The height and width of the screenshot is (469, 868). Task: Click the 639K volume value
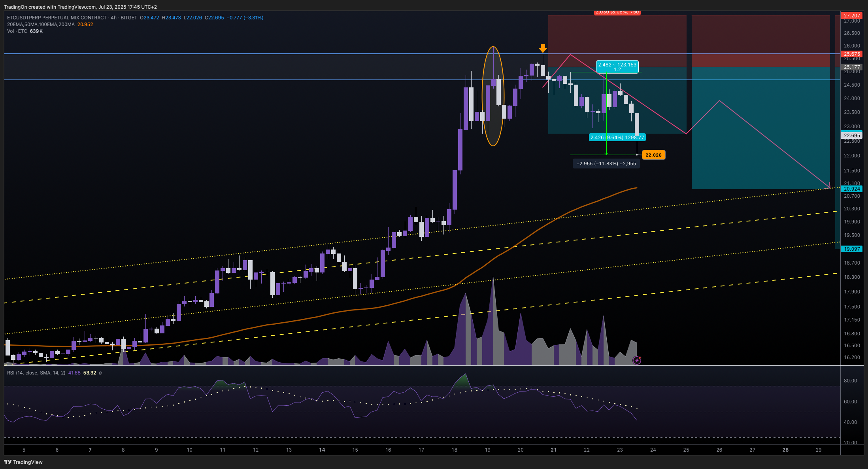[36, 31]
